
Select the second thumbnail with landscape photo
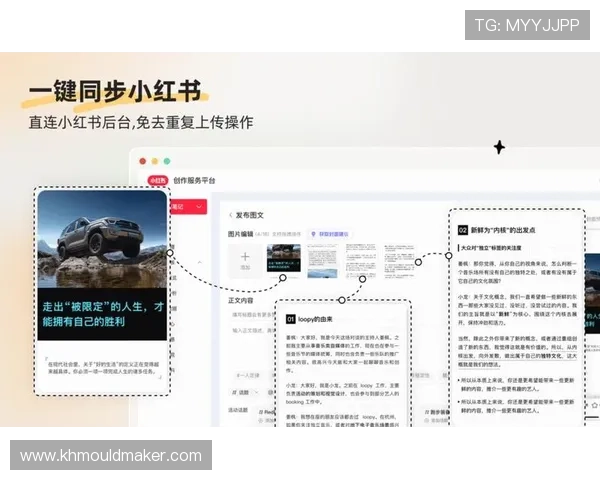coord(322,261)
